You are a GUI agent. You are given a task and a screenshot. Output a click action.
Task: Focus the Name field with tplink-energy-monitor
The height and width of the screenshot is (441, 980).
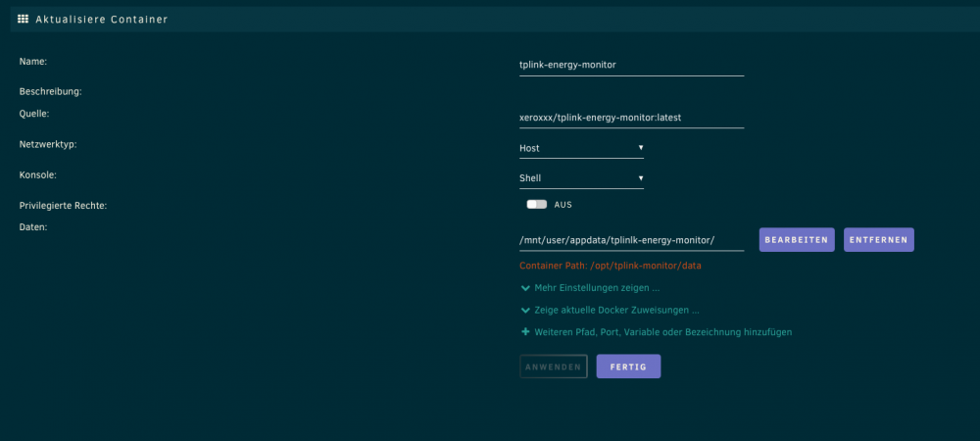click(x=632, y=65)
